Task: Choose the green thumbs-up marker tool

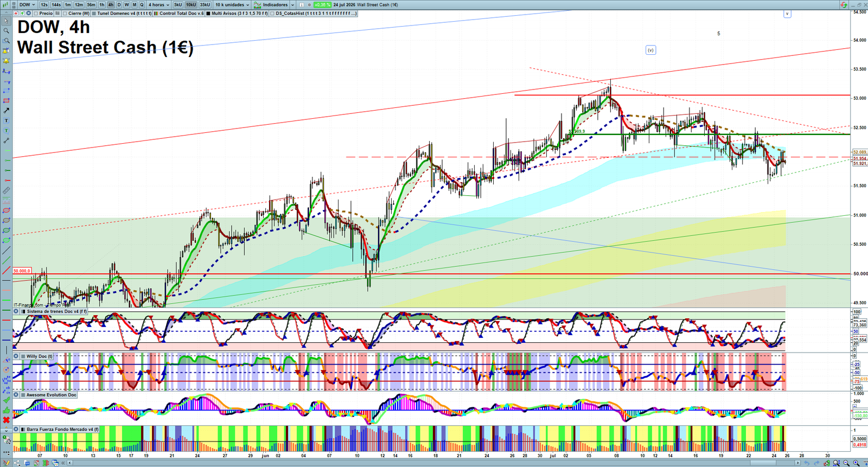Action: (x=7, y=410)
